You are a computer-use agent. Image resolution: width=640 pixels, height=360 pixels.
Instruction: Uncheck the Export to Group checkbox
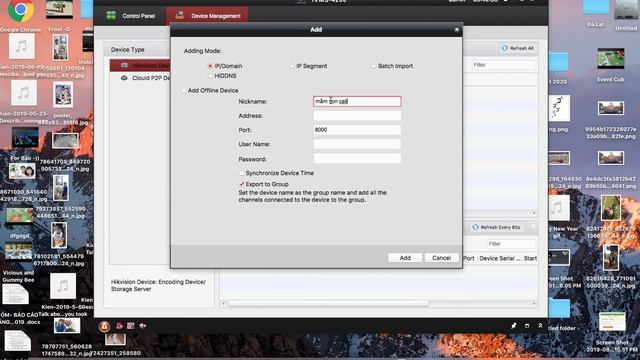click(x=242, y=184)
